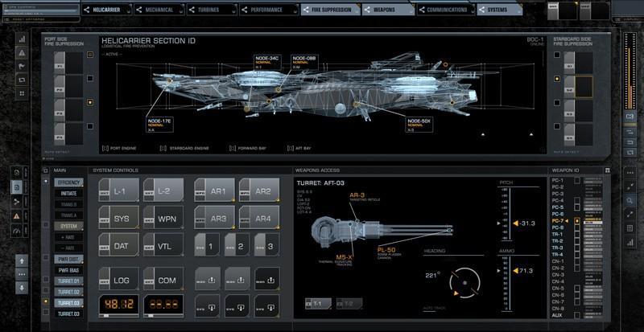
Task: Open the document list icon in right sidebar
Action: (630, 228)
